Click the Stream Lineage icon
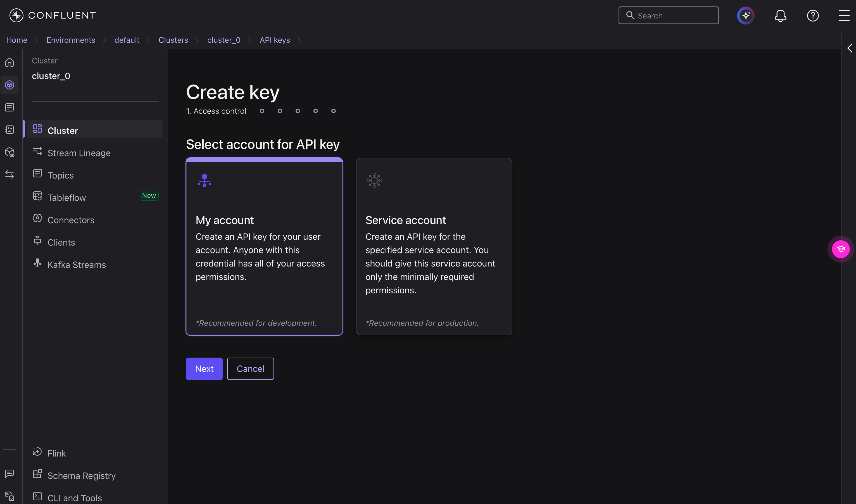Image resolution: width=856 pixels, height=504 pixels. [x=37, y=151]
